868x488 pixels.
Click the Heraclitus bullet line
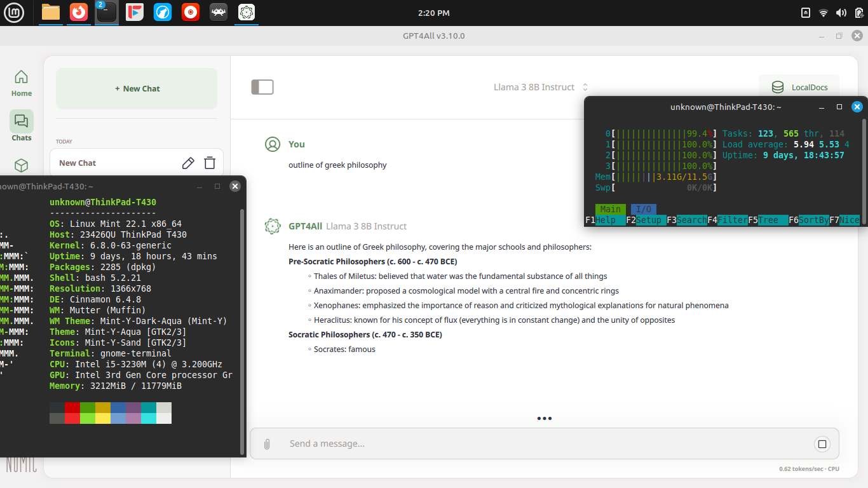[x=494, y=320]
